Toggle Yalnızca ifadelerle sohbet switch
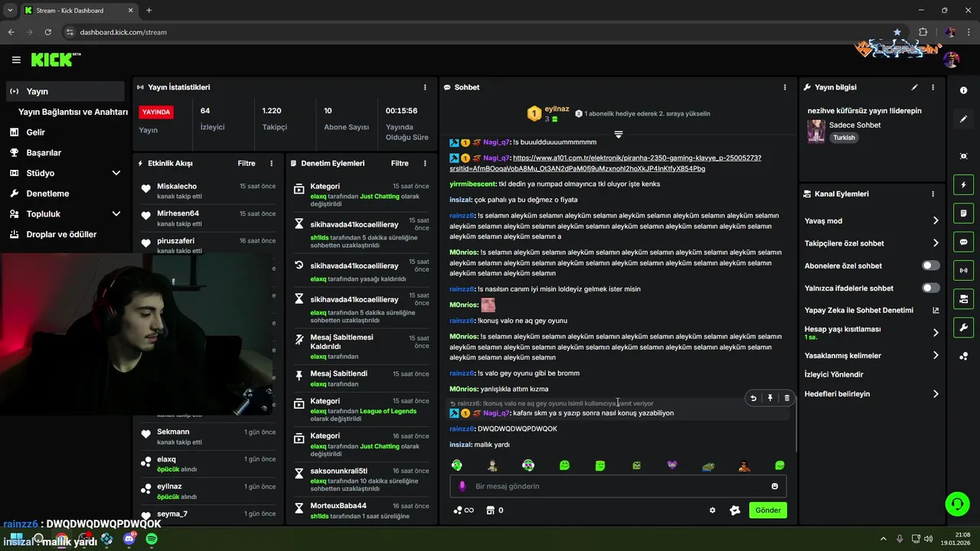 [x=931, y=288]
